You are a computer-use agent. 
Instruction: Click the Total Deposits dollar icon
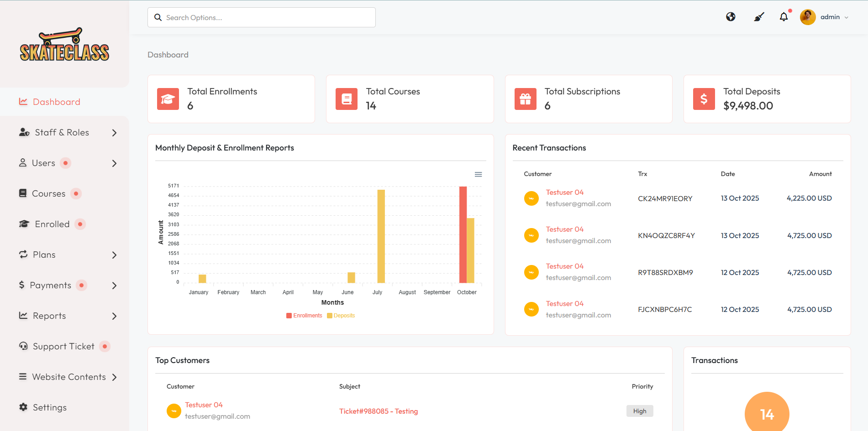click(x=704, y=99)
